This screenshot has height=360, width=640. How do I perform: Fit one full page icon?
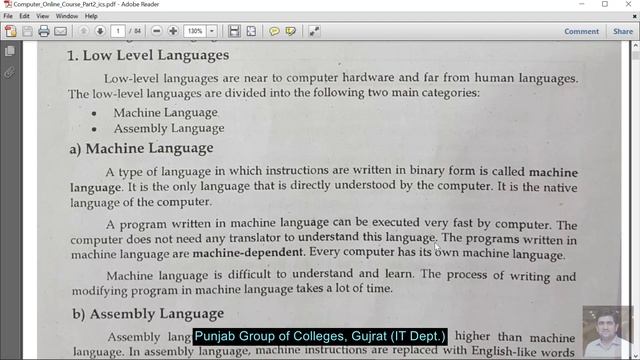pyautogui.click(x=251, y=31)
